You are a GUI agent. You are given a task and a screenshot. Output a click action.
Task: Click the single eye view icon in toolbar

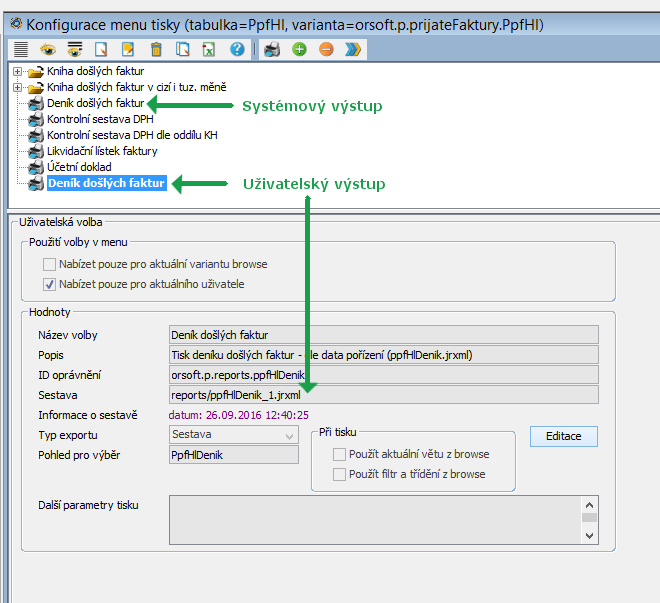click(47, 48)
